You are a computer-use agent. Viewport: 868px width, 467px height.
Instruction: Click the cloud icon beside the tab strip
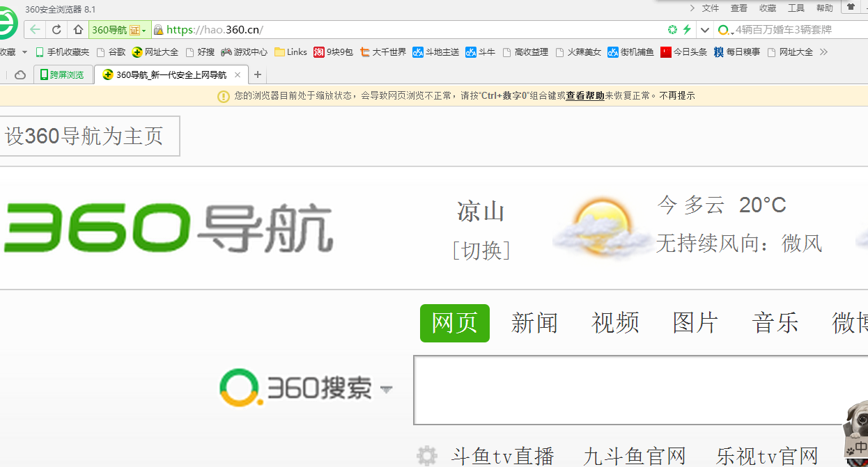pyautogui.click(x=20, y=74)
